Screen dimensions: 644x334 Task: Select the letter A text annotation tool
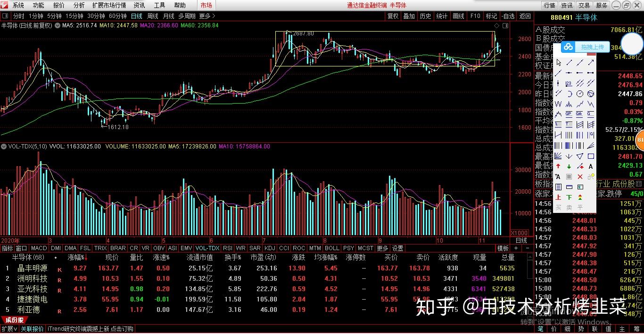point(591,166)
